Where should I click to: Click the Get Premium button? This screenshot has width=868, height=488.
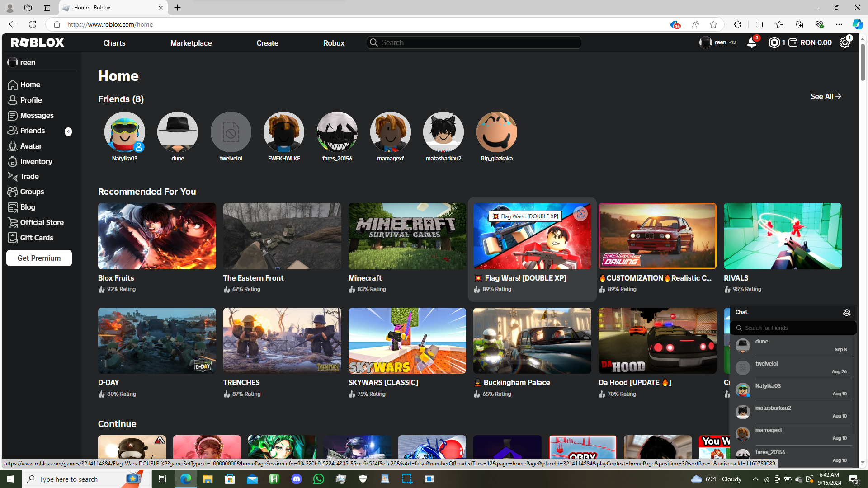click(x=39, y=258)
